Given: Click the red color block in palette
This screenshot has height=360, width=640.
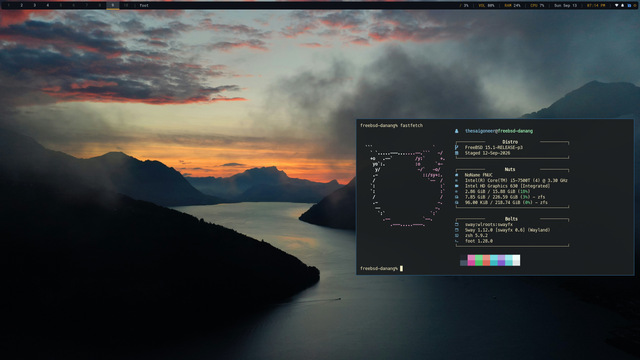Looking at the screenshot, I should click(x=486, y=260).
